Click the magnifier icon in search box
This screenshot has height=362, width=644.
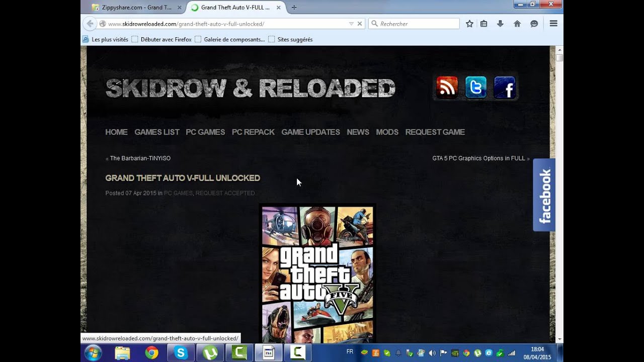pos(374,24)
